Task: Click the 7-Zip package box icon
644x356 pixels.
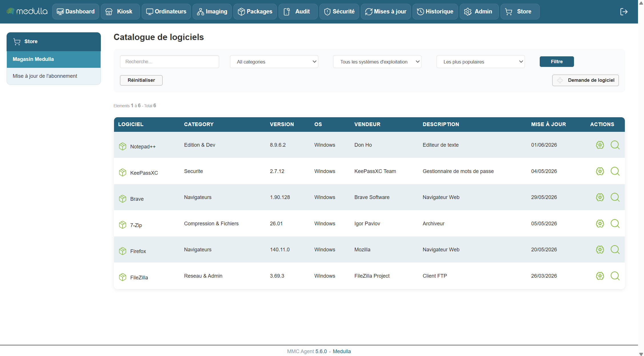Action: (x=123, y=225)
